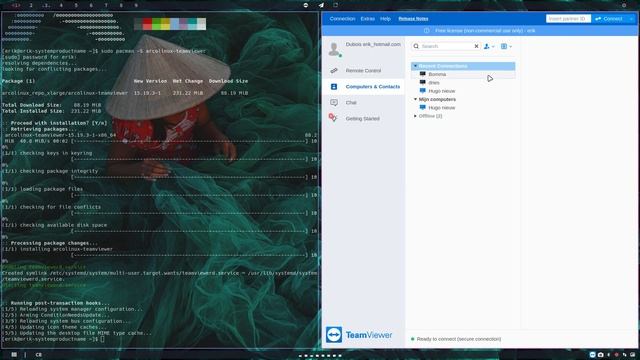Click the magnifier icon in the search box
The height and width of the screenshot is (360, 640).
416,46
